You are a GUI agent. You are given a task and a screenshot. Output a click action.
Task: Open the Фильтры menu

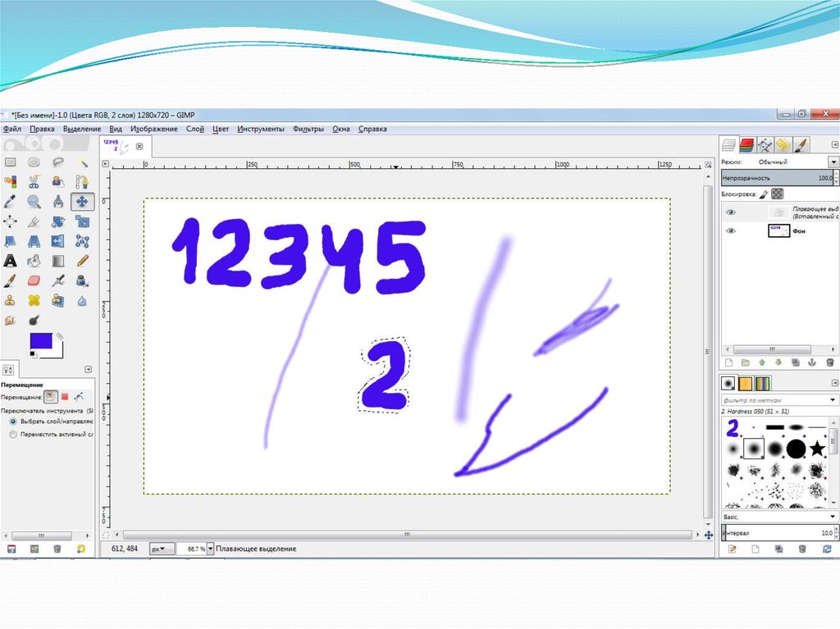click(x=308, y=129)
